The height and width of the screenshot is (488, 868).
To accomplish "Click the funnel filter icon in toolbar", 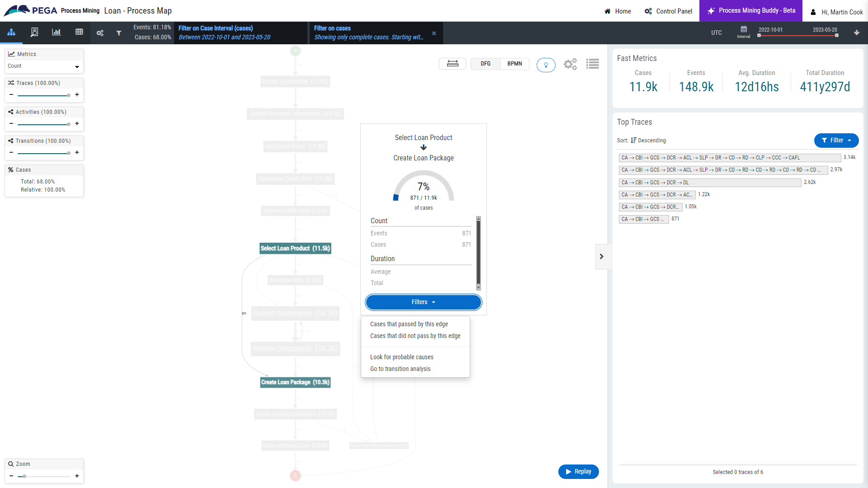I will (x=119, y=33).
